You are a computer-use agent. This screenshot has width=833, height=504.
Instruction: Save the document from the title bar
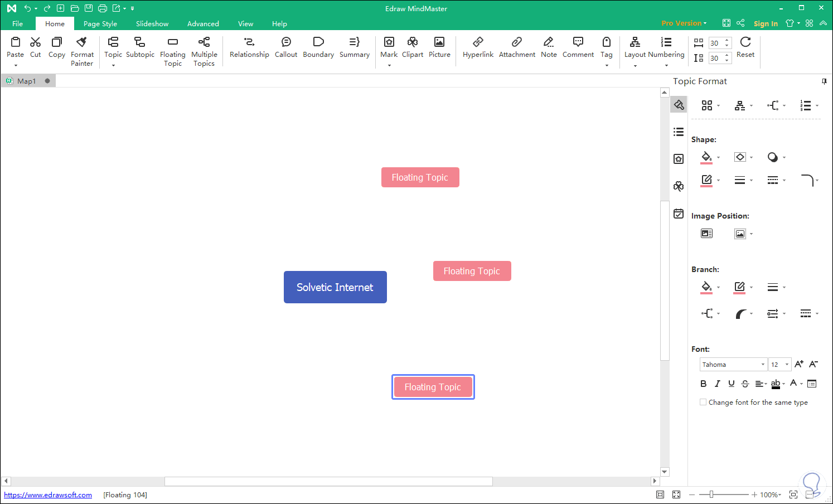89,8
